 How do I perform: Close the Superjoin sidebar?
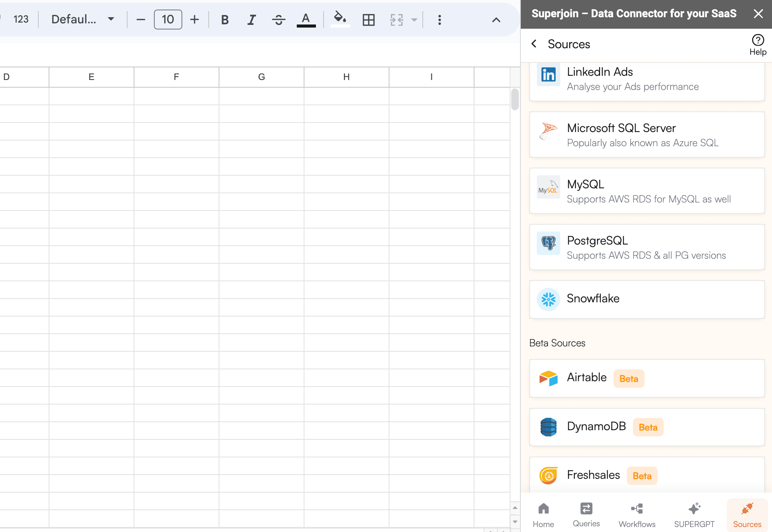coord(758,14)
